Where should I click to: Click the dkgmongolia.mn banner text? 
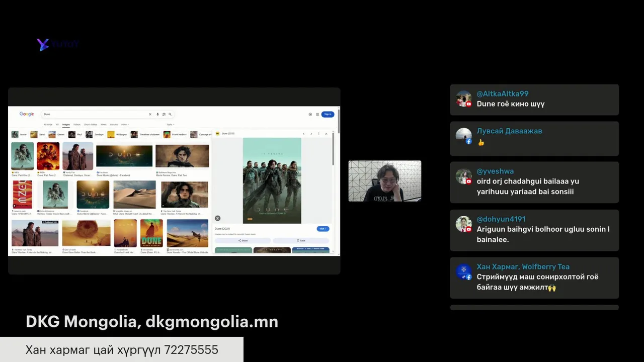212,322
